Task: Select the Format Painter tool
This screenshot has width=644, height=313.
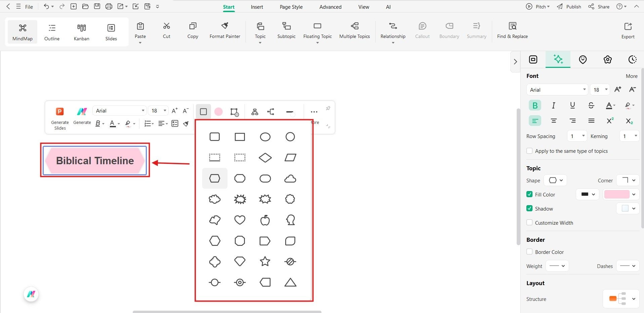Action: tap(224, 30)
